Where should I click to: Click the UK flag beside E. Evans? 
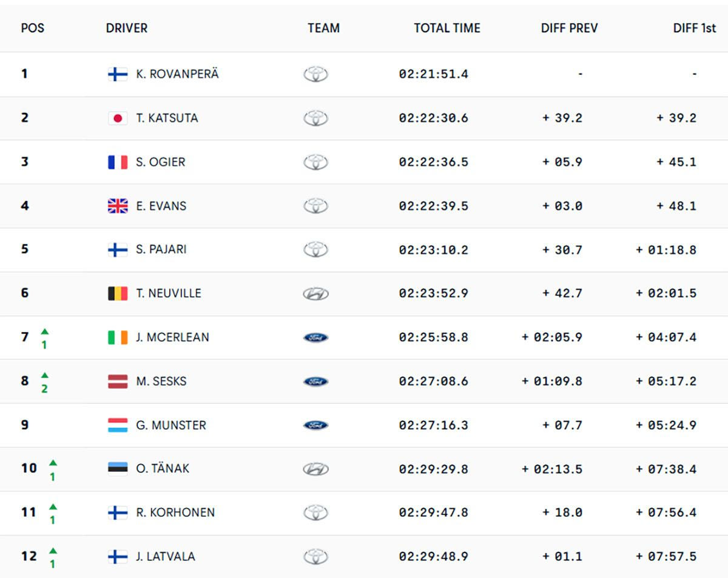pyautogui.click(x=118, y=206)
